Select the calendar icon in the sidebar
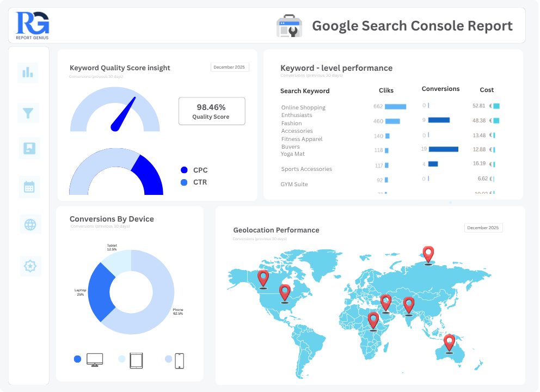 29,187
